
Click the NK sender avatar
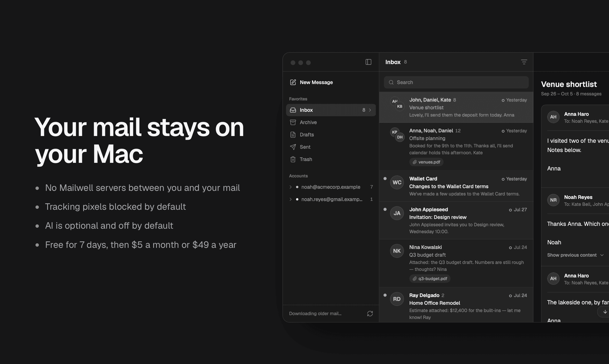click(397, 251)
